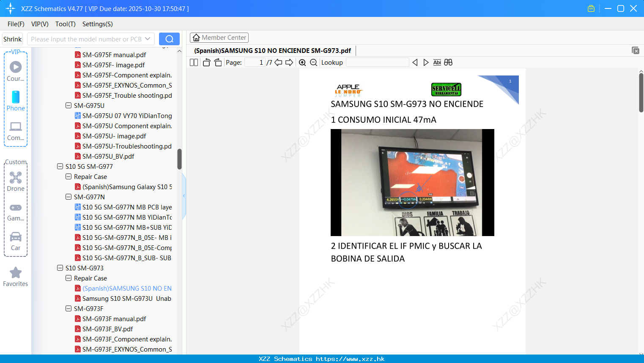
Task: Open Courses in the VIP sidebar
Action: click(x=16, y=71)
